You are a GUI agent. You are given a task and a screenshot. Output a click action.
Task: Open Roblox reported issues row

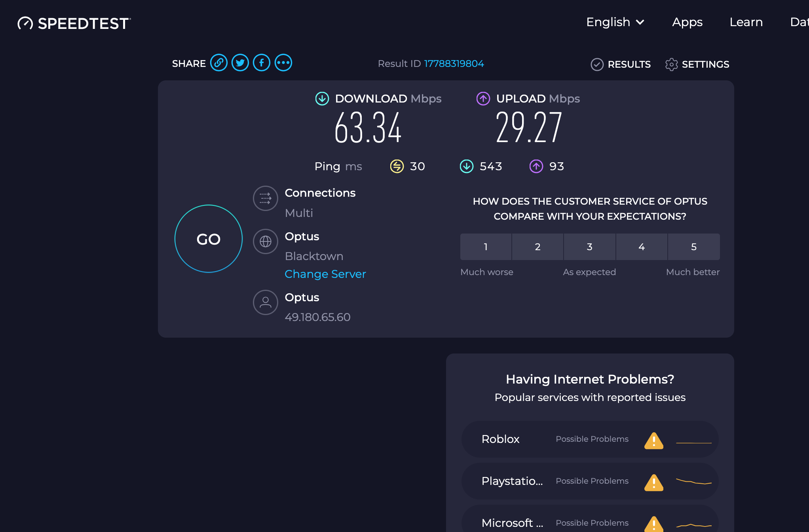[x=590, y=439]
